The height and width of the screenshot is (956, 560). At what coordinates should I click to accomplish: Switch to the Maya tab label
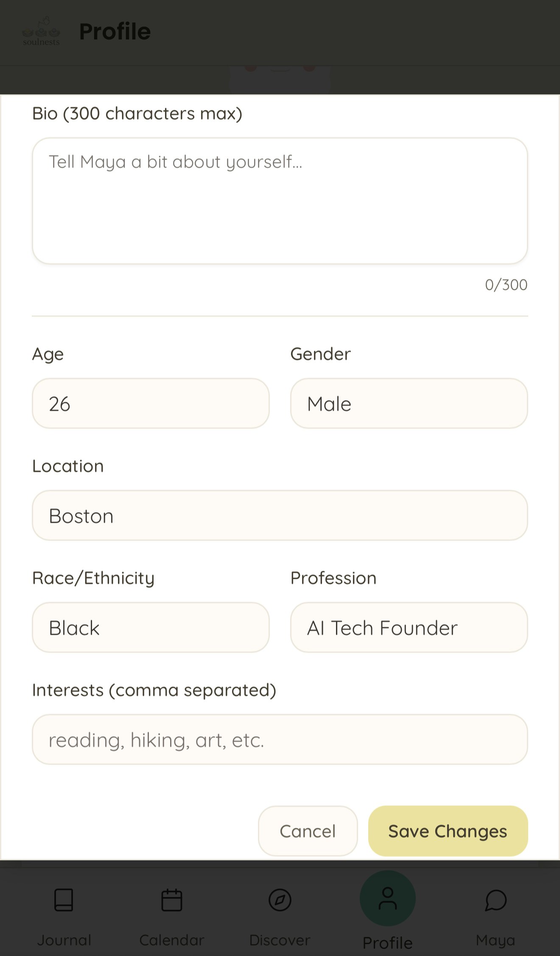(x=496, y=940)
